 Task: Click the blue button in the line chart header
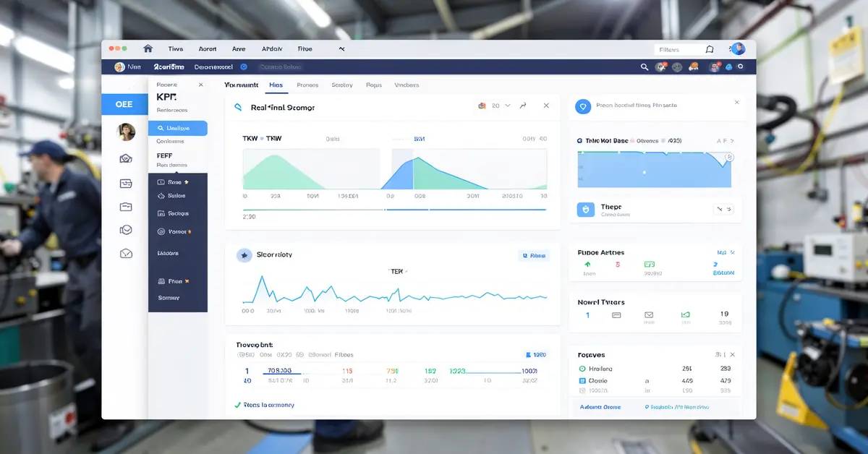pos(534,255)
